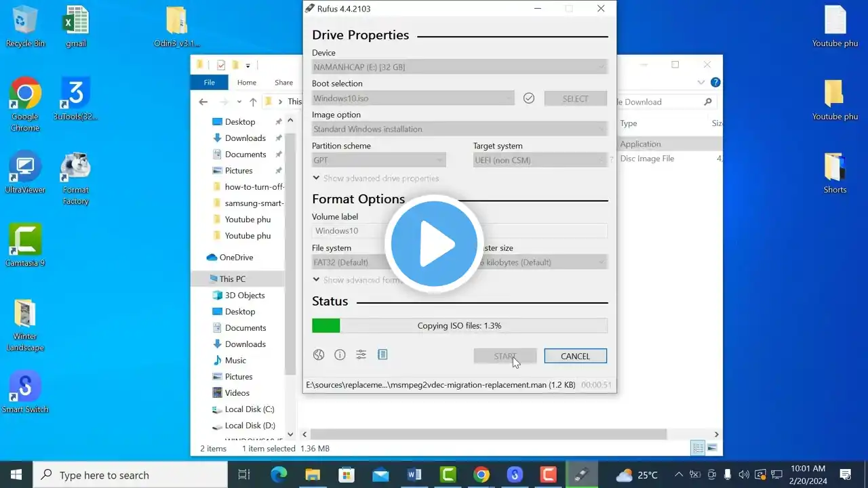Image resolution: width=868 pixels, height=488 pixels.
Task: Open Winter Landscape desktop file
Action: pos(25,325)
